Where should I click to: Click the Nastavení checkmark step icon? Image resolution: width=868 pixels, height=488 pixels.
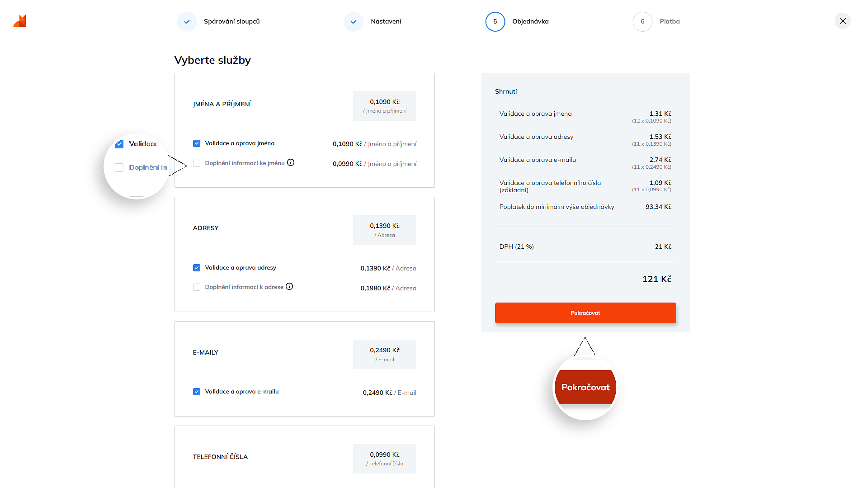[354, 22]
